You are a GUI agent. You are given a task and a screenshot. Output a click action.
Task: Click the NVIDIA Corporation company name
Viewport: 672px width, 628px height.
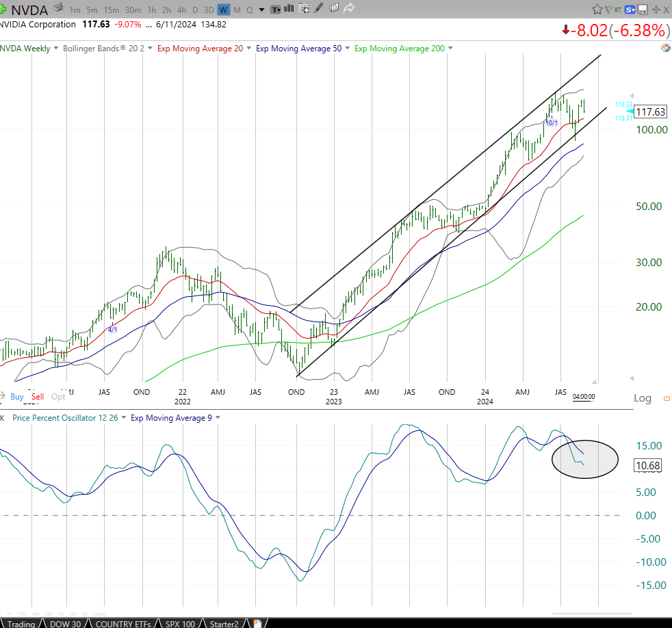point(38,25)
